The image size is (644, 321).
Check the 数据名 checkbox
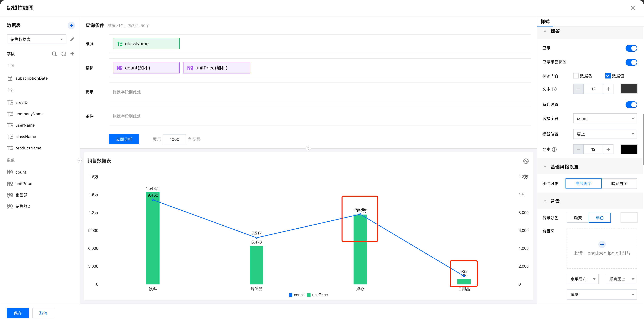click(x=576, y=76)
